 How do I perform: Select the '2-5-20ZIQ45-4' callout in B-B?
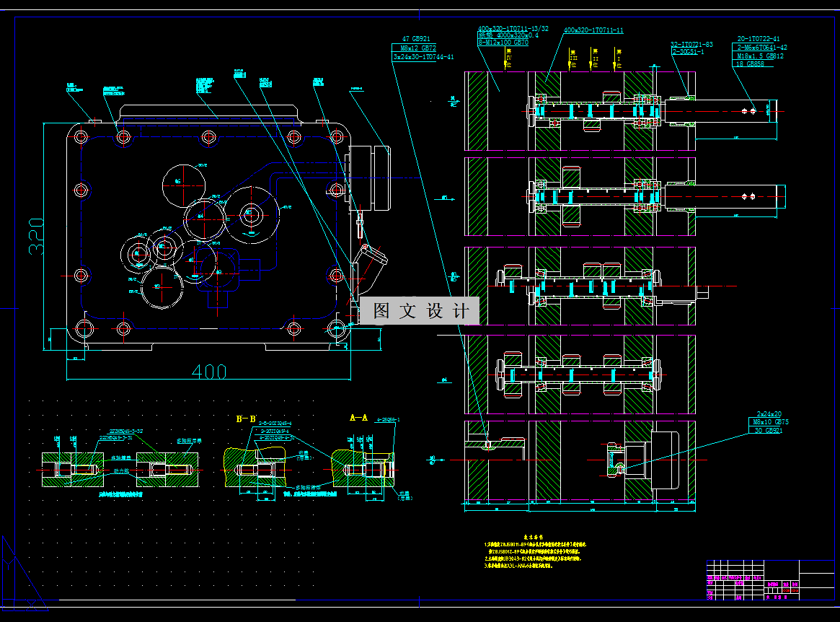pos(275,424)
